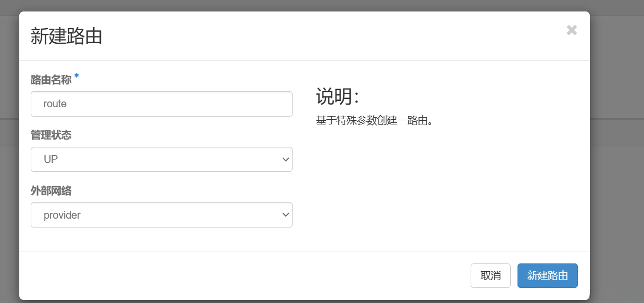Viewport: 644px width, 303px height.
Task: Click the 路由名称 input field
Action: (x=161, y=104)
